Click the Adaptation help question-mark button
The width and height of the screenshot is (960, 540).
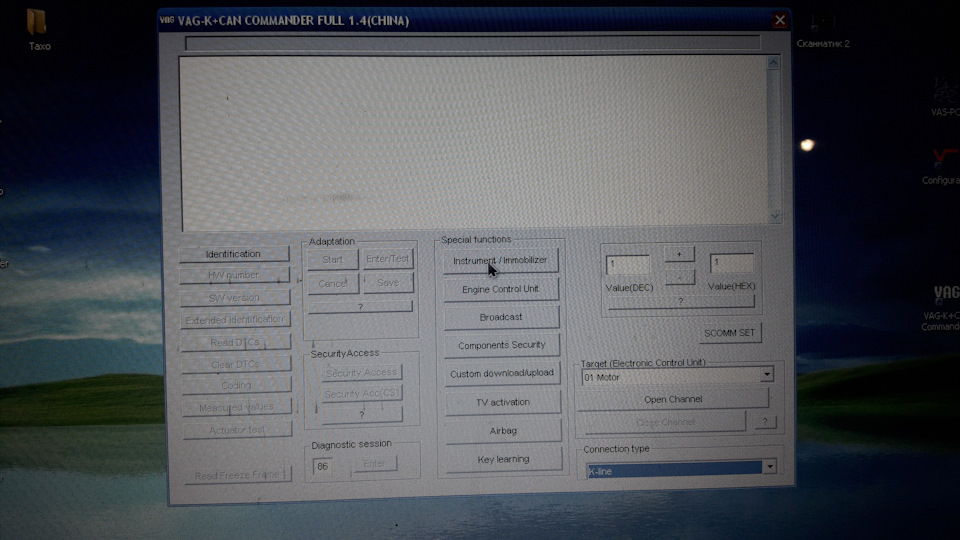361,306
